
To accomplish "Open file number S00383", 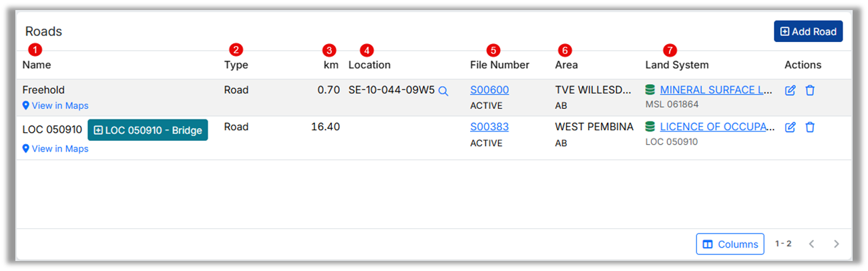I will click(x=489, y=127).
